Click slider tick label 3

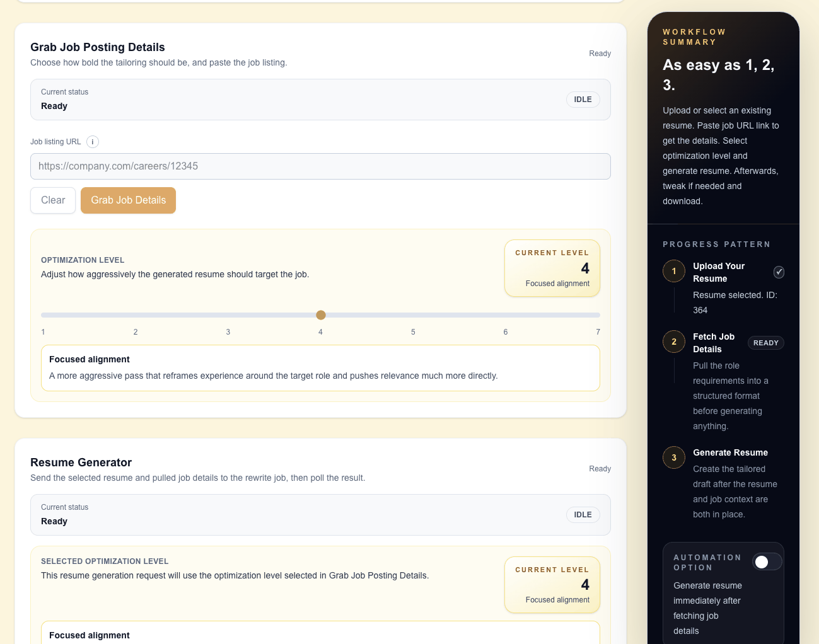(228, 332)
